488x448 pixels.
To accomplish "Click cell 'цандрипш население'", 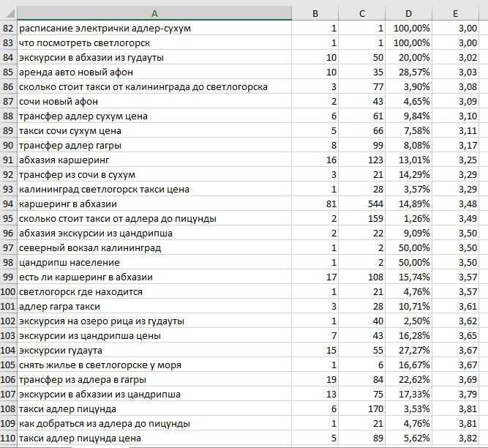I will (x=154, y=262).
